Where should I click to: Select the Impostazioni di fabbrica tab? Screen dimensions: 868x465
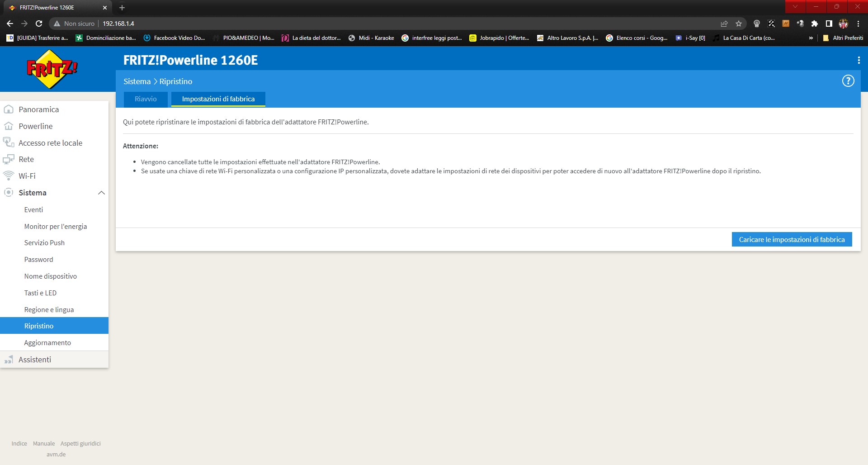coord(218,99)
